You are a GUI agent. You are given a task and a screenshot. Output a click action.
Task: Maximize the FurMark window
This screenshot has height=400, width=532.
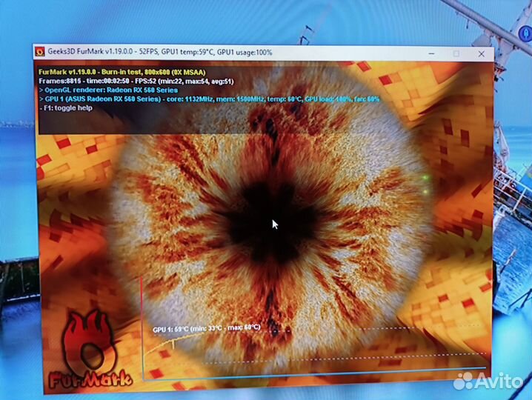tap(456, 53)
